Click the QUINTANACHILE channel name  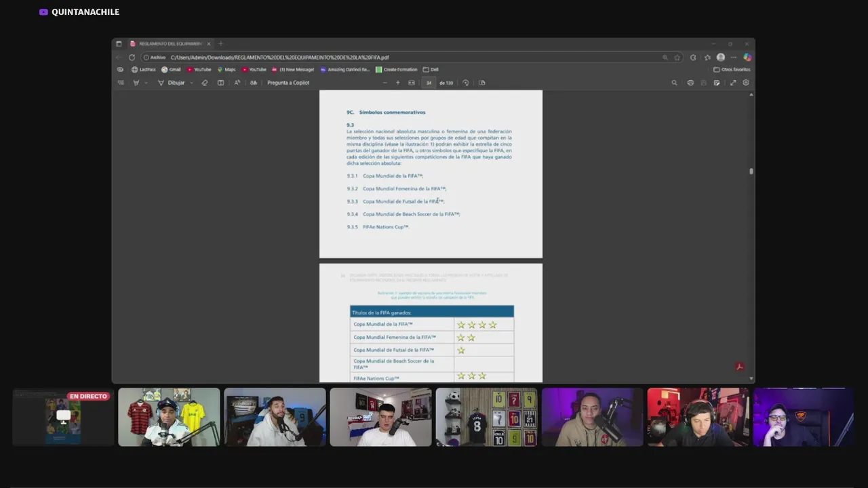click(x=85, y=12)
